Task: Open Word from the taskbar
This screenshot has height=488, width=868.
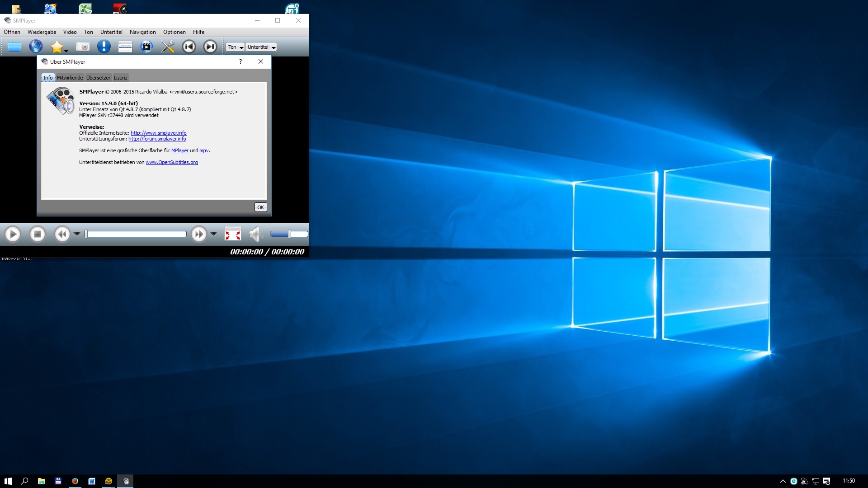Action: (92, 481)
